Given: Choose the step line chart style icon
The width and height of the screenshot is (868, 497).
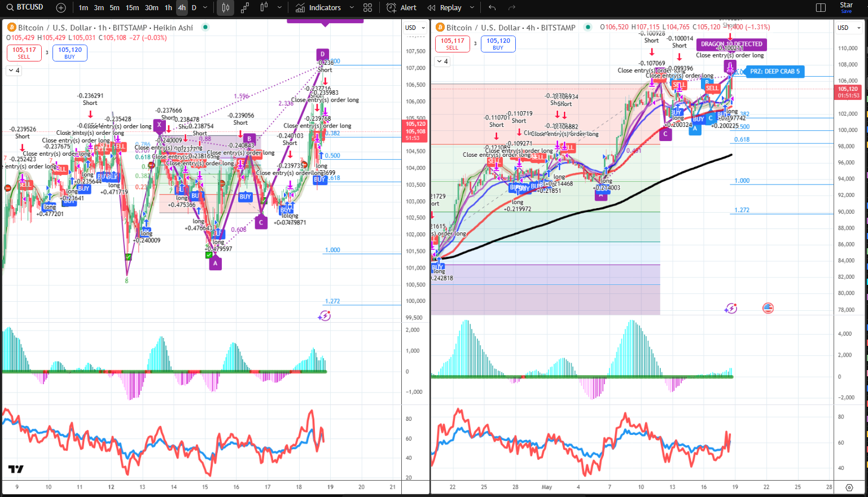Looking at the screenshot, I should tap(245, 8).
